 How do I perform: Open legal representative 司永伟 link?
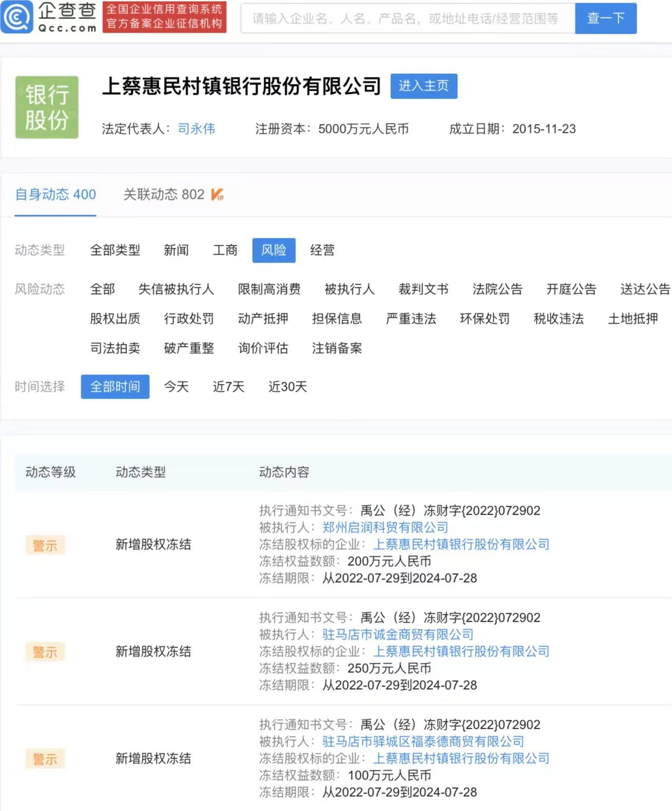pyautogui.click(x=196, y=129)
